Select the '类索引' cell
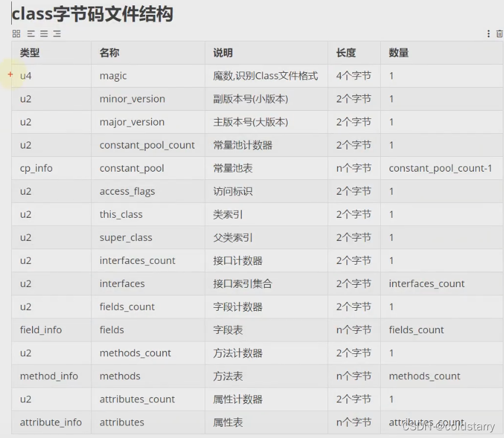 (228, 214)
